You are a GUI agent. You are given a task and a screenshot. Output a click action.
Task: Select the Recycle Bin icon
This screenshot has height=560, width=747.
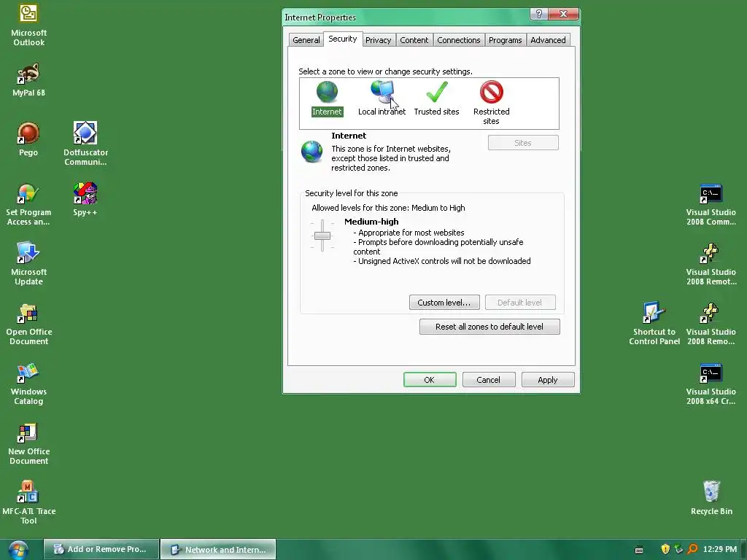(711, 497)
